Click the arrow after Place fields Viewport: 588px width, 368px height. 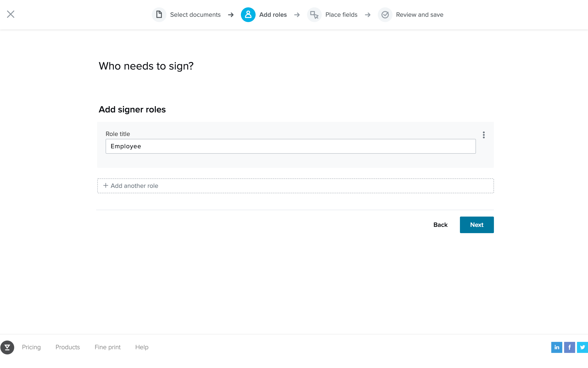(368, 15)
